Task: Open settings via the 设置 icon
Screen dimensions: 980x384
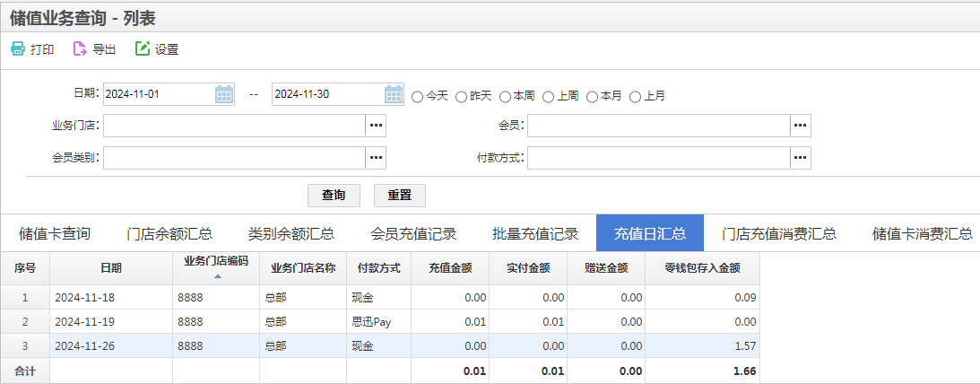Action: pos(143,48)
